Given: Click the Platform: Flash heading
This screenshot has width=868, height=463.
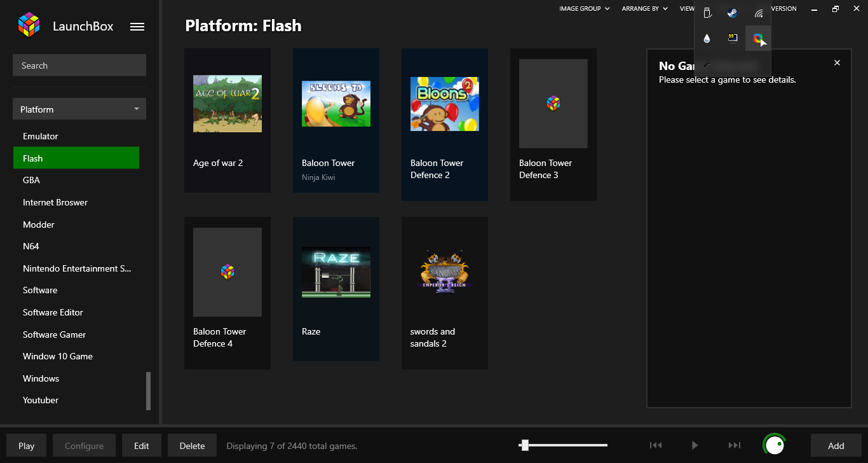Looking at the screenshot, I should (x=243, y=26).
